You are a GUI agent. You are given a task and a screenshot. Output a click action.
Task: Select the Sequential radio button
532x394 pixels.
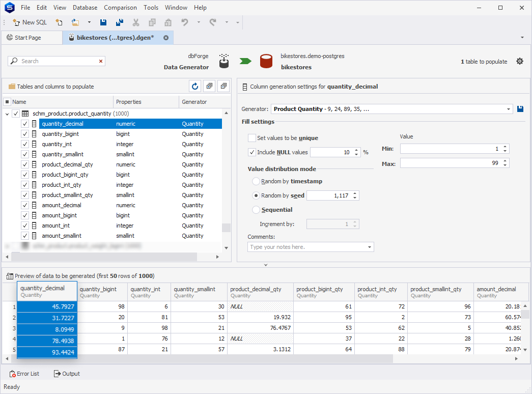click(x=256, y=210)
